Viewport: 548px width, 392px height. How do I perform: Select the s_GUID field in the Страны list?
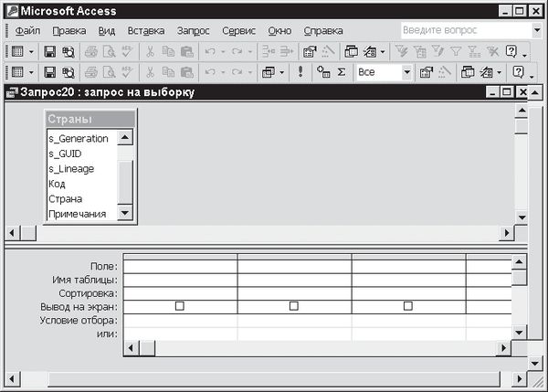click(x=70, y=154)
